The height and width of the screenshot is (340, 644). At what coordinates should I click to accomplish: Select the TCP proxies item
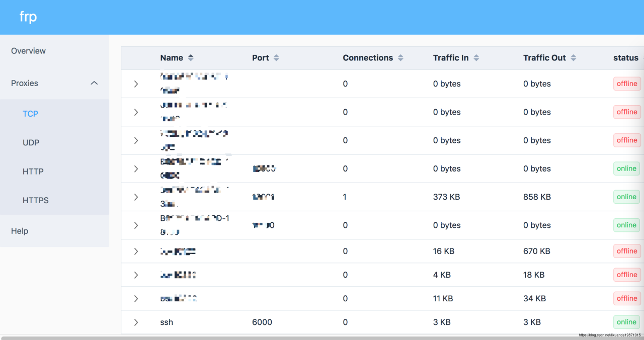click(x=30, y=114)
